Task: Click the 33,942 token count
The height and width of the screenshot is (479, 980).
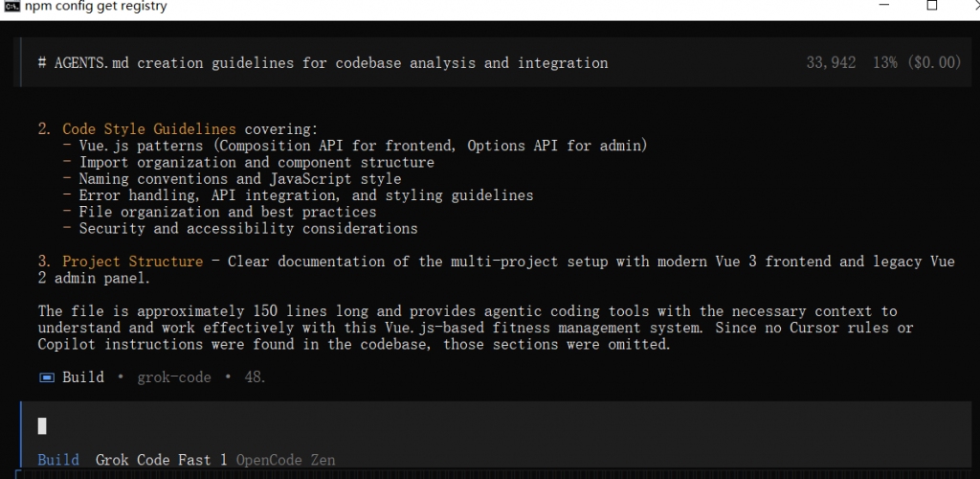Action: [831, 63]
